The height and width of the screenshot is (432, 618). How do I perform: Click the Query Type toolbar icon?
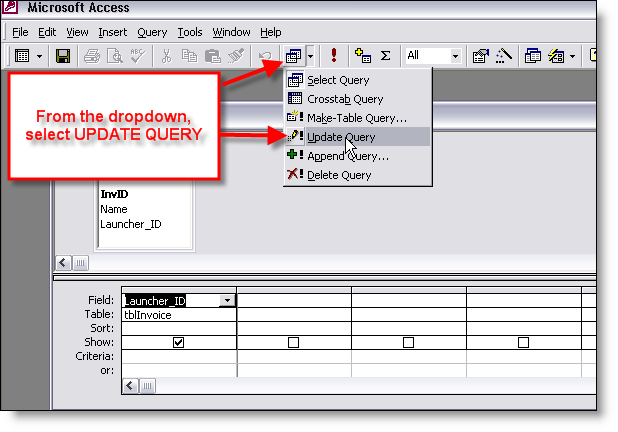point(294,56)
